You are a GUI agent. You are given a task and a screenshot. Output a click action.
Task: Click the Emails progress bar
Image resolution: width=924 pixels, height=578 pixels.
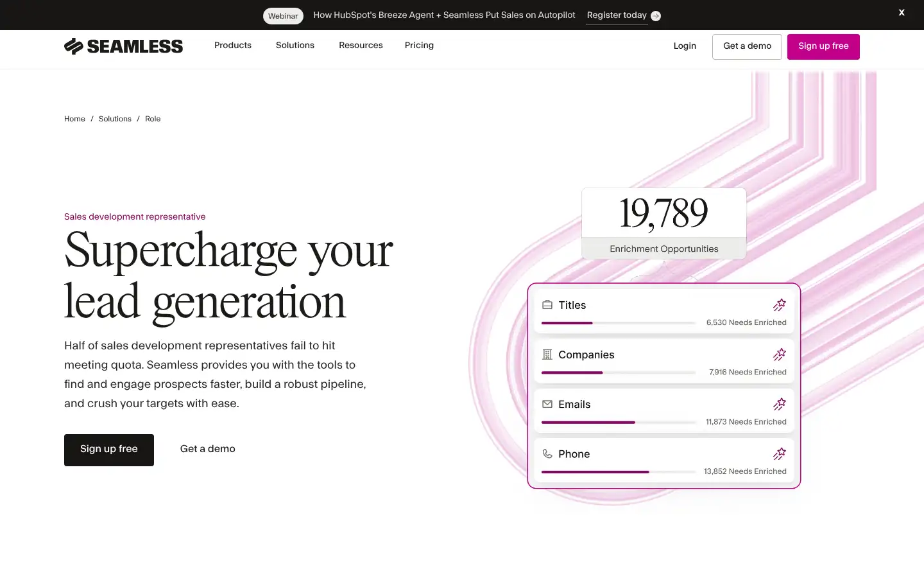tap(619, 422)
